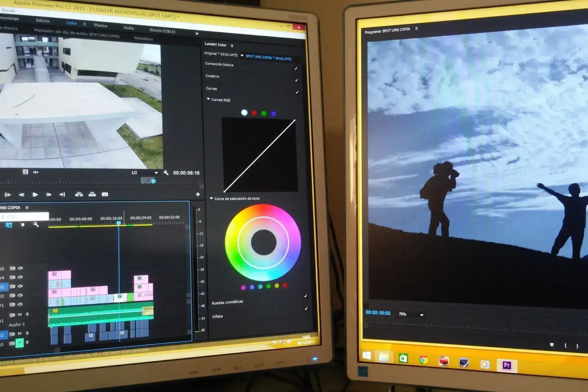The height and width of the screenshot is (392, 588).
Task: Open the Ruedas cromáticas section
Action: coord(227,303)
